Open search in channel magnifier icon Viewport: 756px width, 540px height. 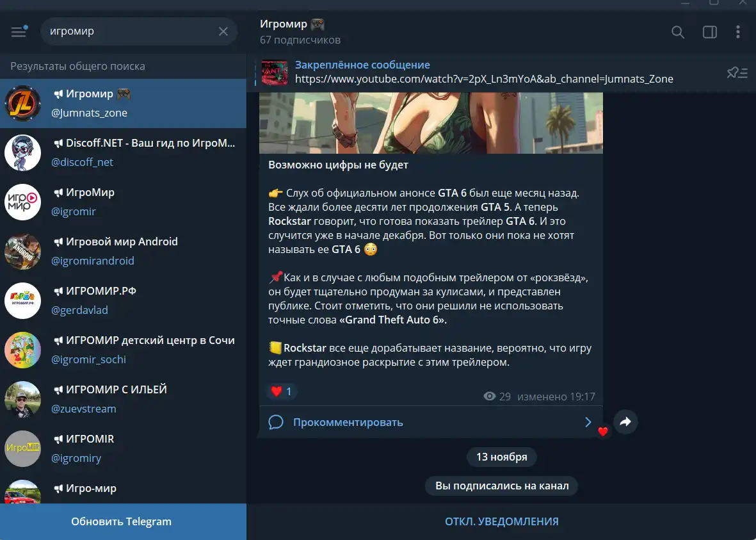678,32
